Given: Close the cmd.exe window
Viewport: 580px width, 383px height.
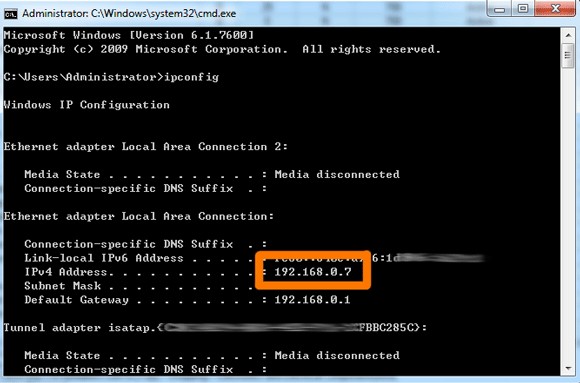Looking at the screenshot, I should 555,9.
